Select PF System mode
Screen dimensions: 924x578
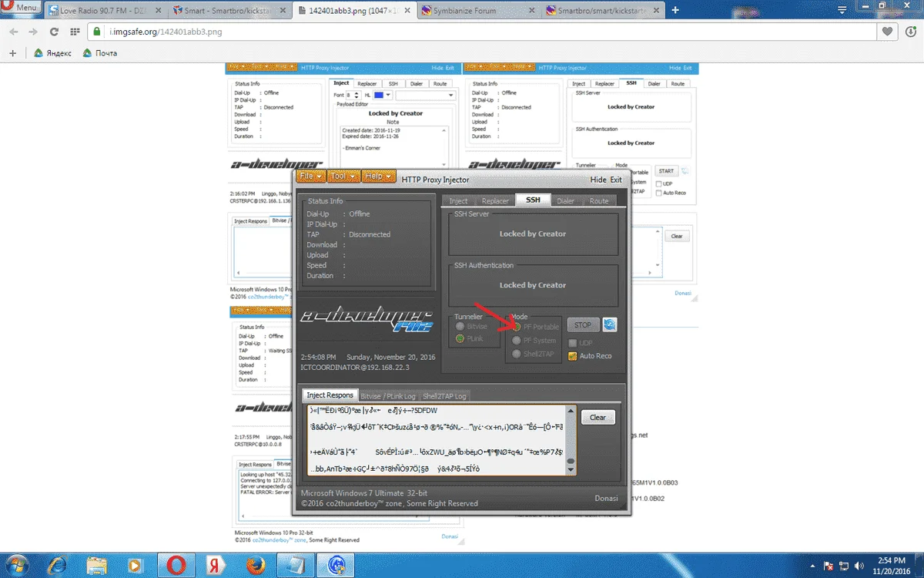(x=517, y=341)
